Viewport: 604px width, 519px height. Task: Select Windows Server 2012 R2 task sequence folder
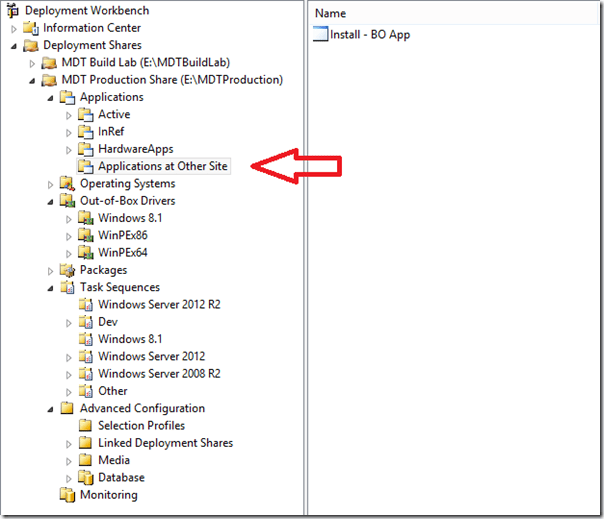pyautogui.click(x=159, y=305)
